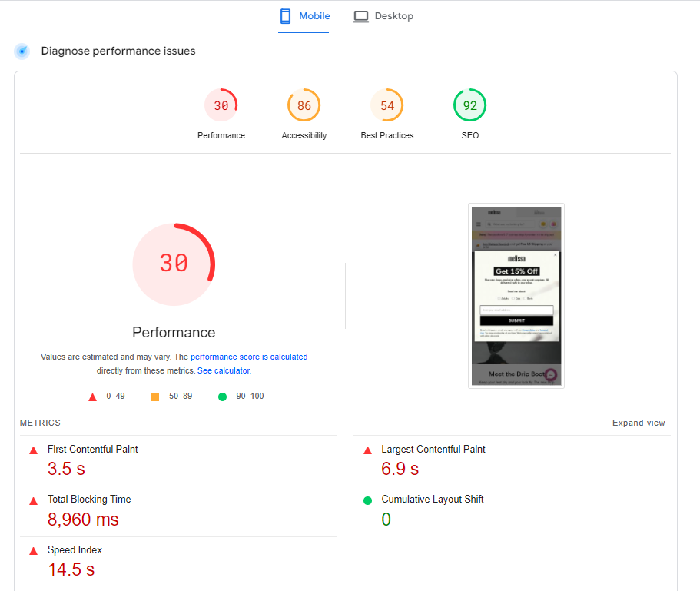This screenshot has width=700, height=591.
Task: Click the desktop monitor icon
Action: 360,16
